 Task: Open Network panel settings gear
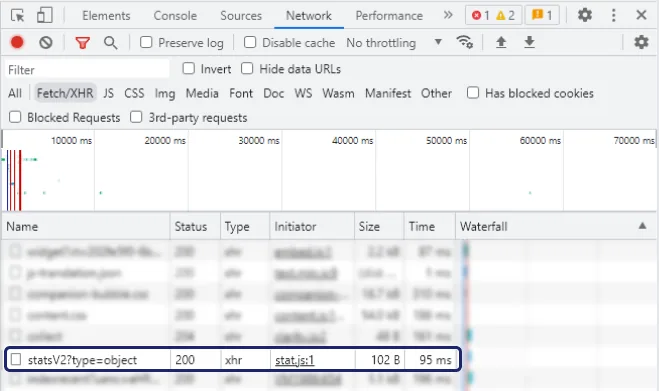click(641, 42)
